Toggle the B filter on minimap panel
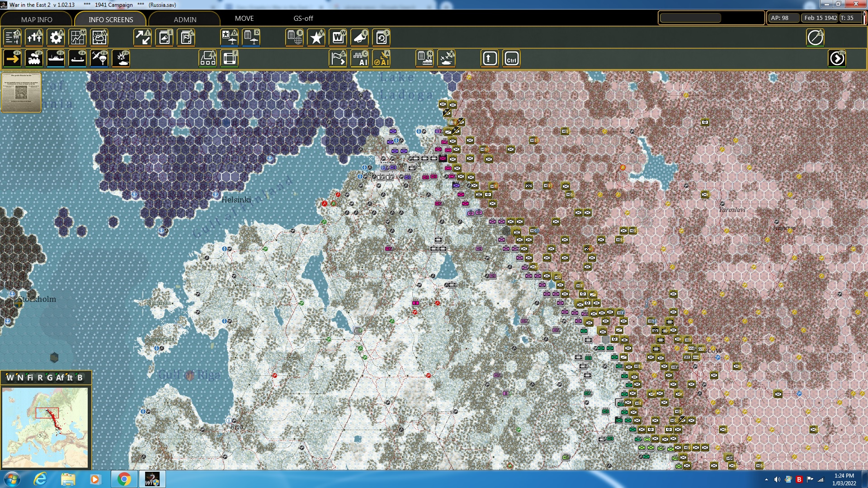Screen dimensions: 868x488 click(x=80, y=378)
